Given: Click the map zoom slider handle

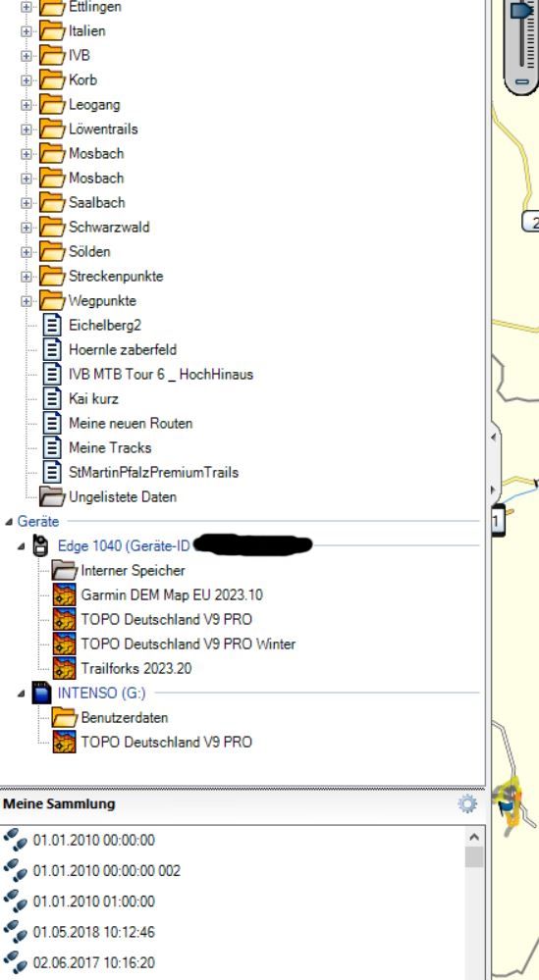Looking at the screenshot, I should click(522, 11).
